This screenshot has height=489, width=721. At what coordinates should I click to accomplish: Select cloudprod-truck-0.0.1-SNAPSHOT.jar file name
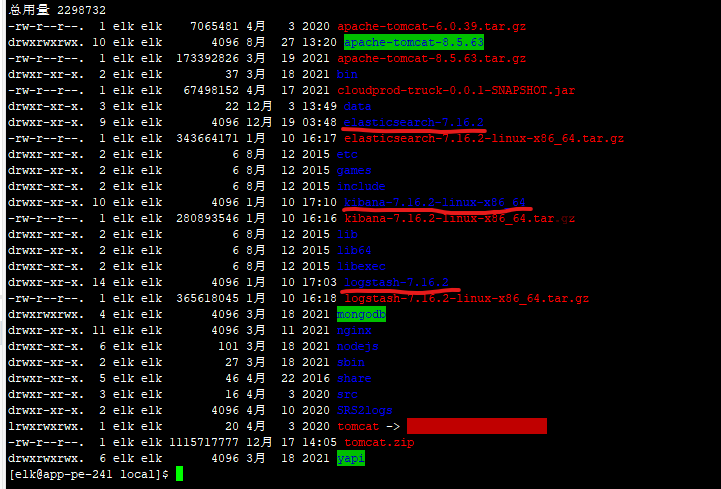point(456,90)
